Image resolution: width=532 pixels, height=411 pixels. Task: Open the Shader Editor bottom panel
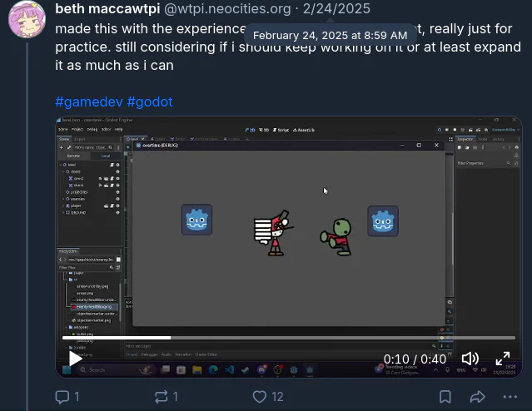pos(206,354)
